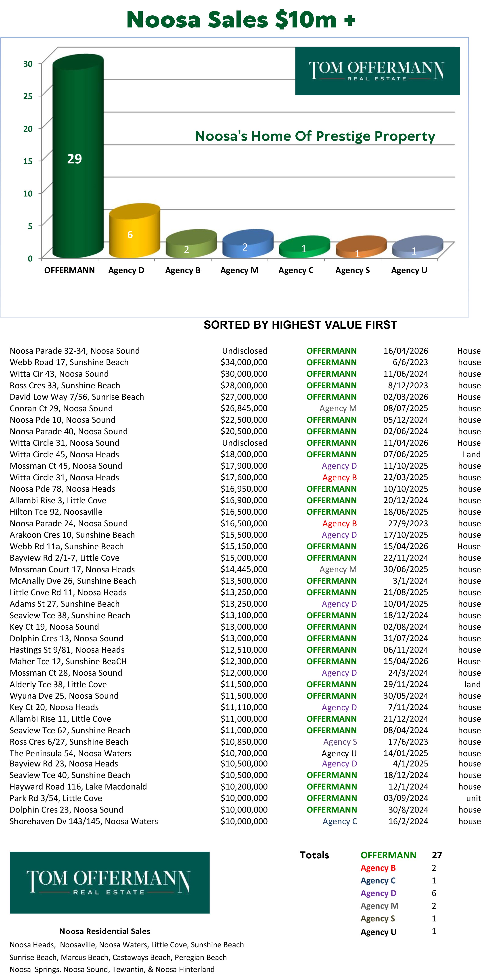This screenshot has height=980, width=481.
Task: Click the Noosa Sales $10m + title
Action: (241, 19)
